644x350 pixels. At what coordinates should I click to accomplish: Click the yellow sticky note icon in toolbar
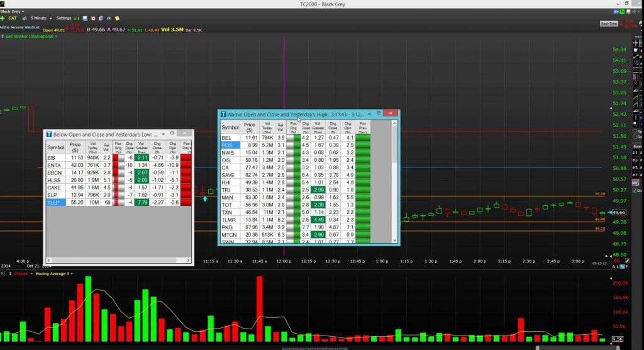[118, 18]
